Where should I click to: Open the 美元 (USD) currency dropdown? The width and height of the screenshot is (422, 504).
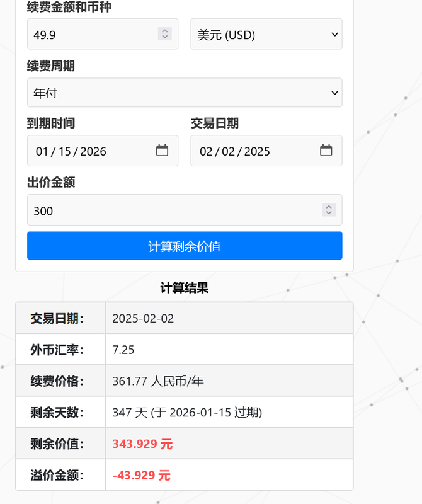[x=266, y=34]
